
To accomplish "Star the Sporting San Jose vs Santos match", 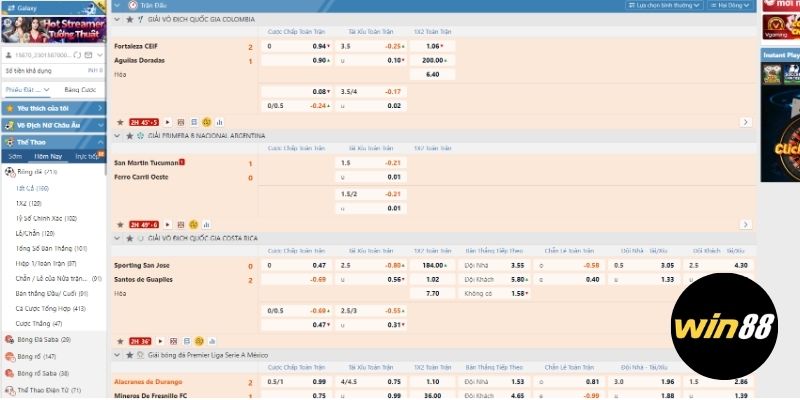I will point(120,341).
